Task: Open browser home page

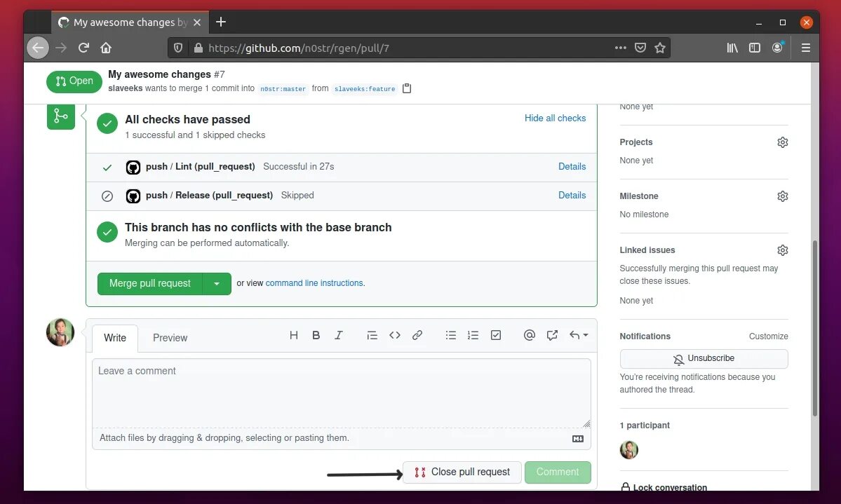Action: click(106, 48)
